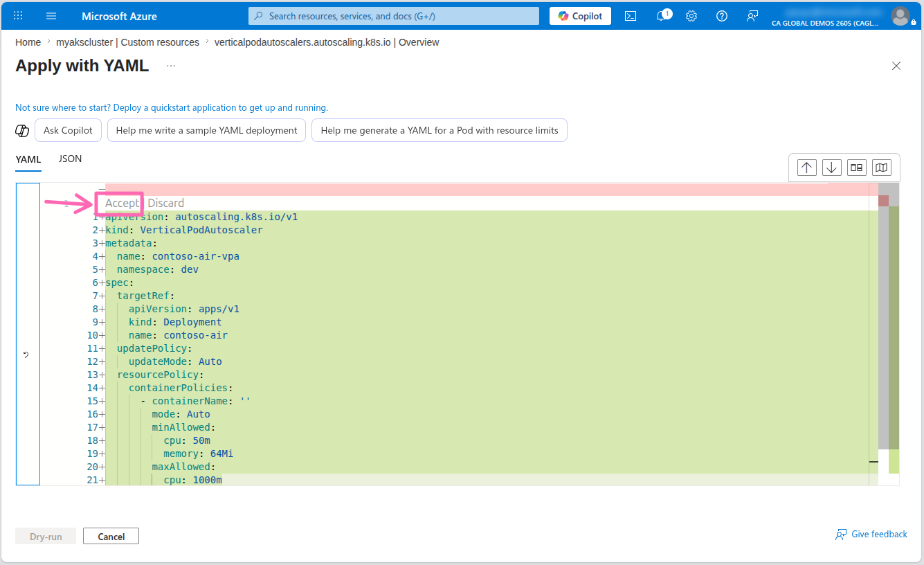Go to Home breadcrumb
Image resolution: width=924 pixels, height=565 pixels.
tap(28, 42)
